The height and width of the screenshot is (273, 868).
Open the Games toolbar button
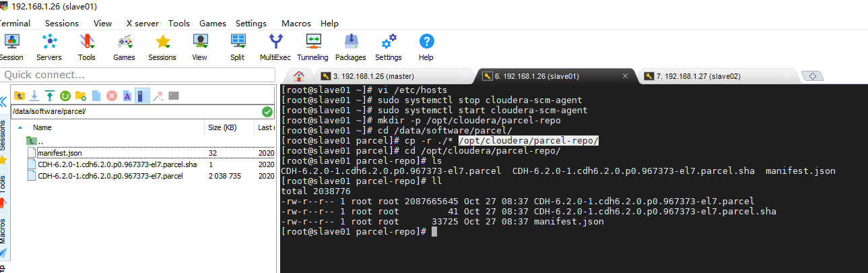(124, 47)
